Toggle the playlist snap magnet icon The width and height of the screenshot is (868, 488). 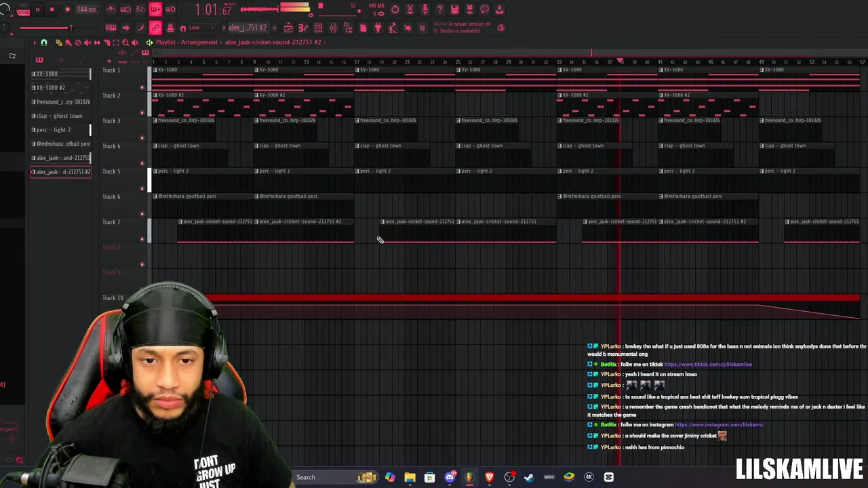pos(43,43)
